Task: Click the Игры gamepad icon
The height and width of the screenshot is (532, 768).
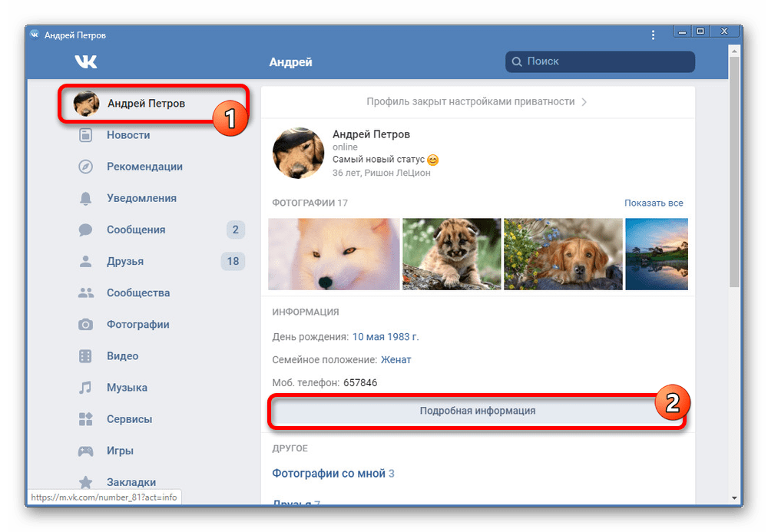Action: point(85,451)
